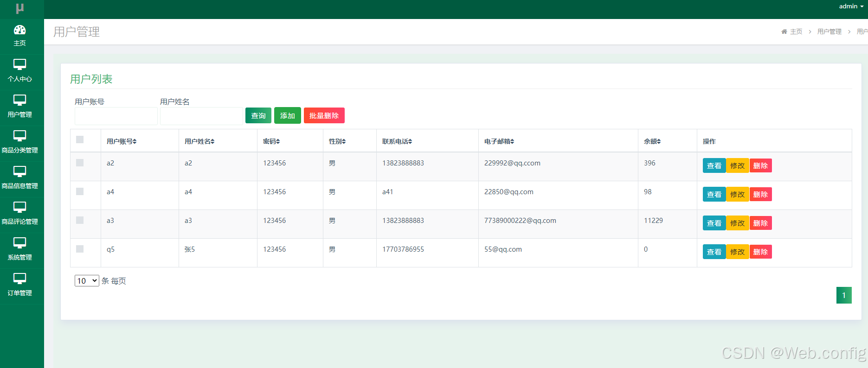Sort table by 用户姓名 column arrows
Image resolution: width=868 pixels, height=368 pixels.
(212, 141)
